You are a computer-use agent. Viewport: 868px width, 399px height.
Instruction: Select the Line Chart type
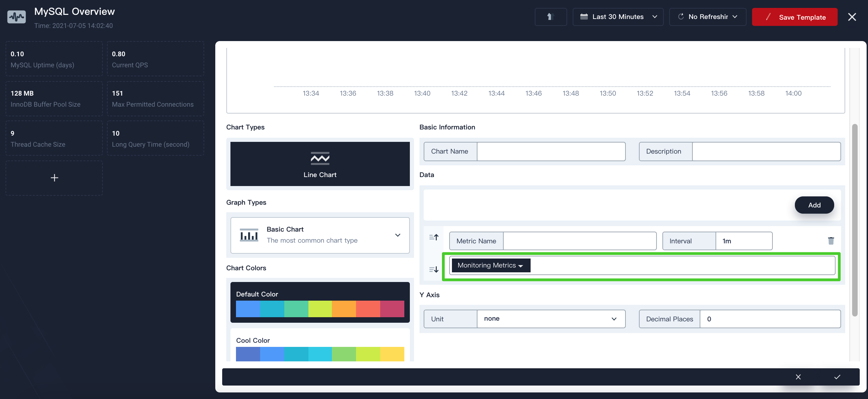point(320,164)
